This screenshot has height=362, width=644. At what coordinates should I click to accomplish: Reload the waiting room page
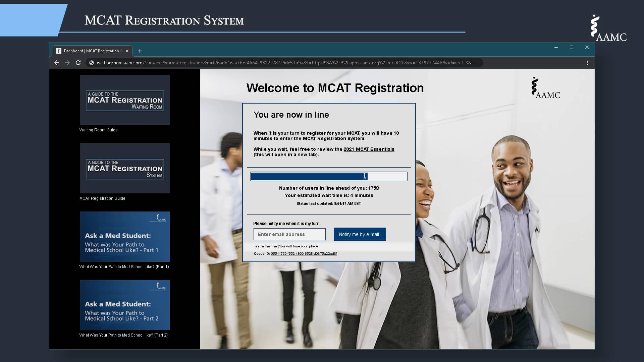coord(78,63)
